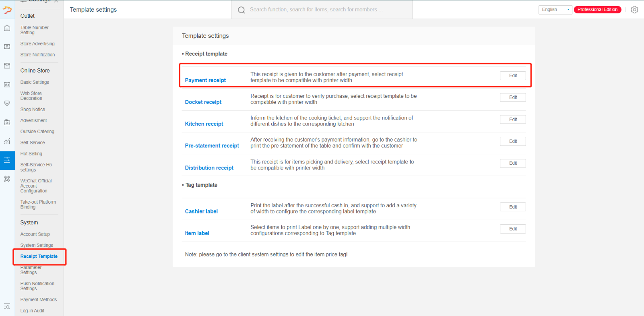Click the search-menu icon at sidebar bottom
The height and width of the screenshot is (316, 644).
point(7,307)
